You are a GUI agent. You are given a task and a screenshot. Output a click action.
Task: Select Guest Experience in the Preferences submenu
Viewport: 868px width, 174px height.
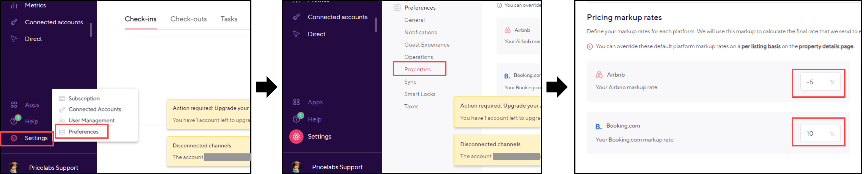click(x=427, y=45)
